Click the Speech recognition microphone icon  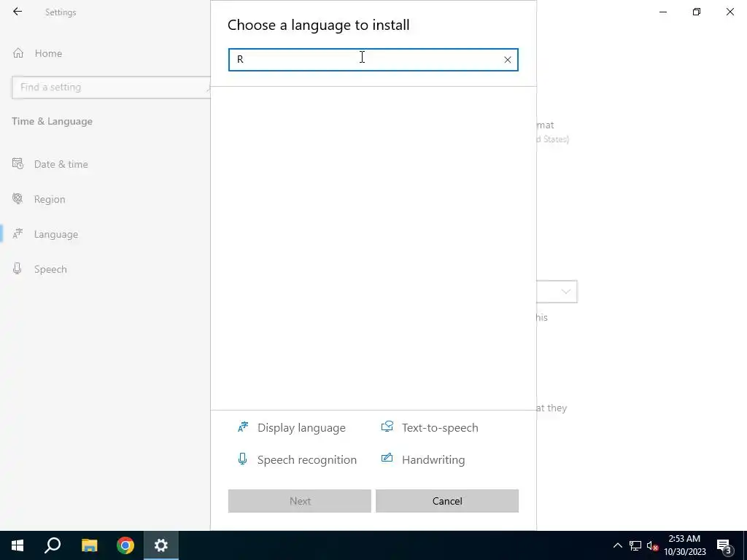click(x=242, y=459)
